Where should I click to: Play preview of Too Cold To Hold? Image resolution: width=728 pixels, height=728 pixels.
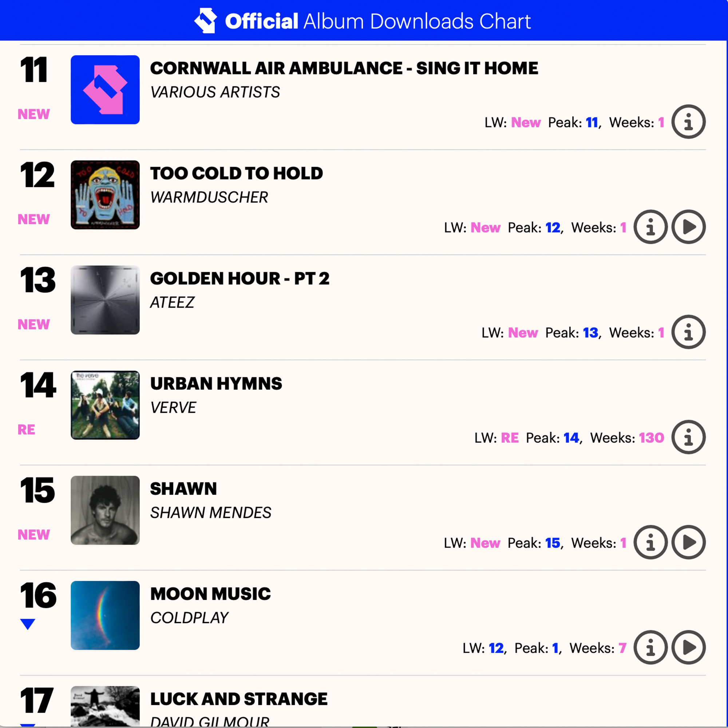click(x=688, y=227)
